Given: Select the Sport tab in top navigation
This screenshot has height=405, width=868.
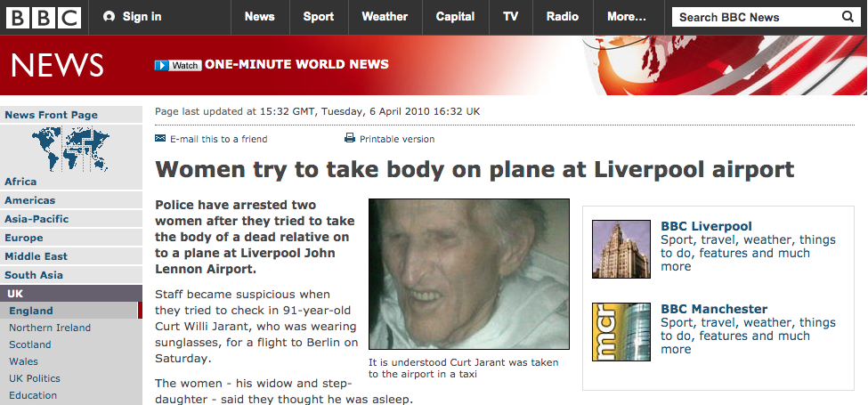Looking at the screenshot, I should tap(319, 17).
